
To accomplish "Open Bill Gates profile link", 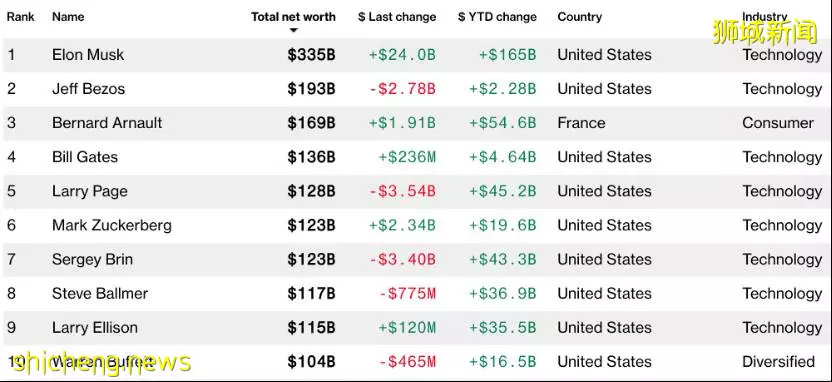I will [85, 157].
